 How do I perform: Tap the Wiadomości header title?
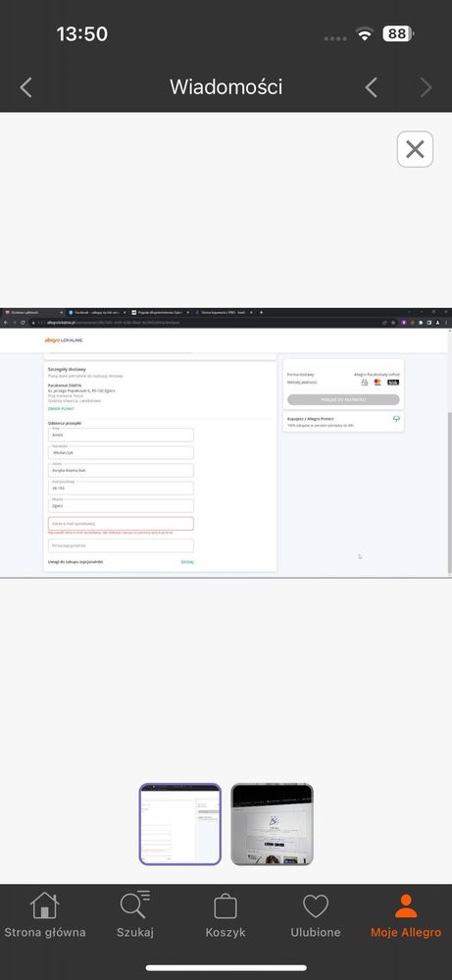pyautogui.click(x=226, y=87)
